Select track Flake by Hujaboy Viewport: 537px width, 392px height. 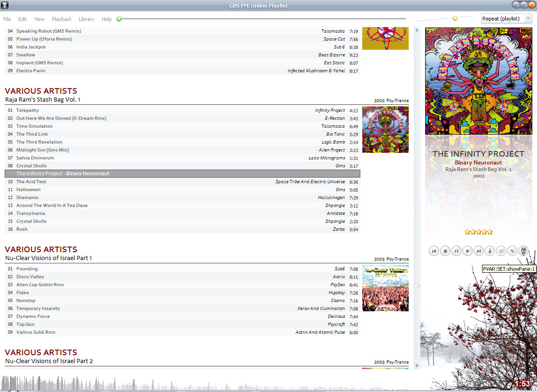coord(183,292)
